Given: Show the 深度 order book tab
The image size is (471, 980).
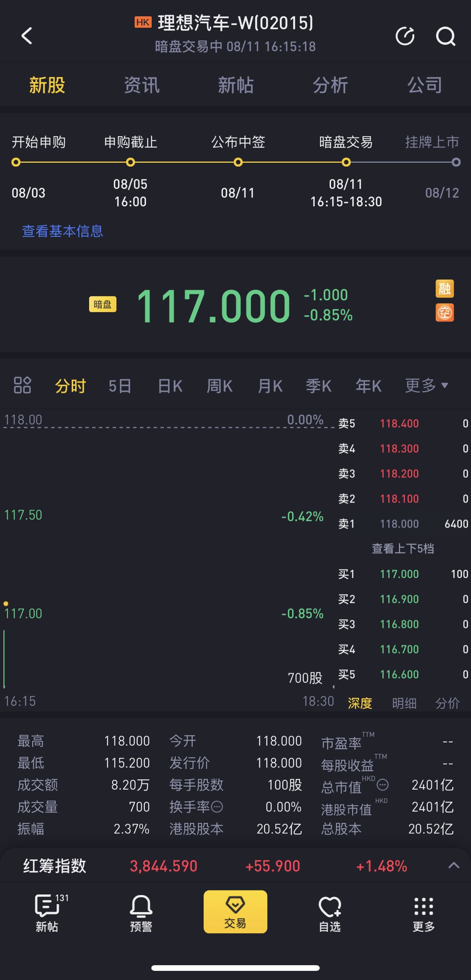Looking at the screenshot, I should tap(360, 703).
